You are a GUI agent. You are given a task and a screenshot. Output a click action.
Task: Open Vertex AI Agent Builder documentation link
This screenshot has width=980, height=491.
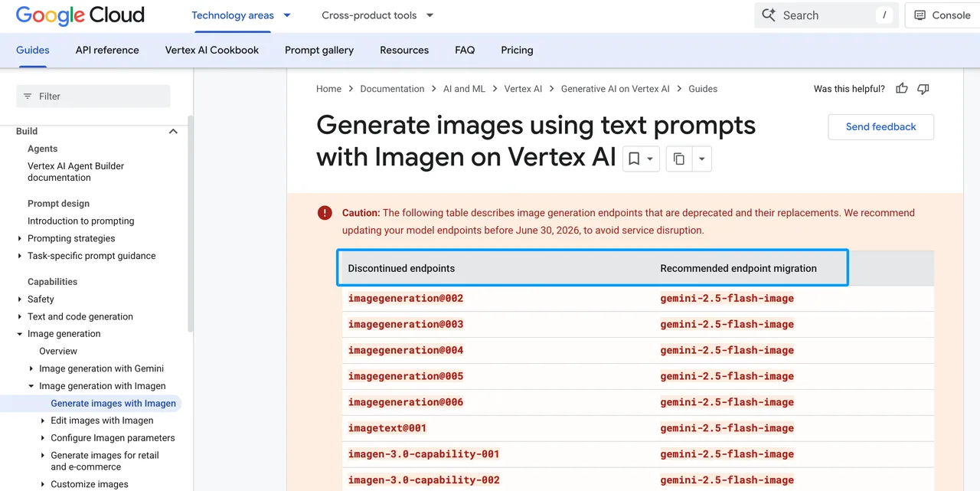[76, 172]
